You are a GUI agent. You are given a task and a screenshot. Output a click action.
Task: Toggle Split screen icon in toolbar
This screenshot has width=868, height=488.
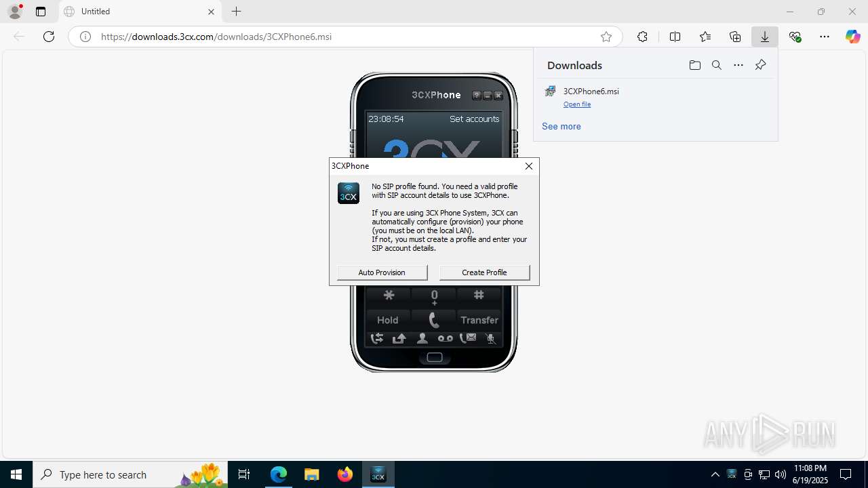tap(675, 37)
